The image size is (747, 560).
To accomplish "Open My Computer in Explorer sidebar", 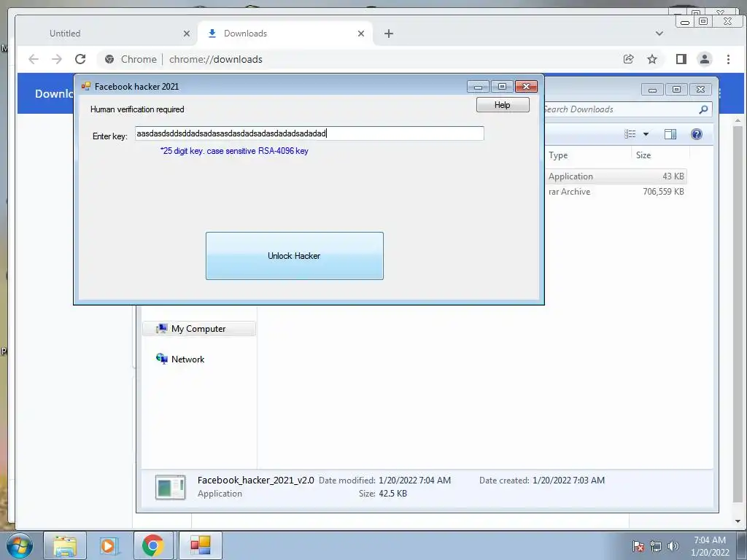I will click(198, 329).
